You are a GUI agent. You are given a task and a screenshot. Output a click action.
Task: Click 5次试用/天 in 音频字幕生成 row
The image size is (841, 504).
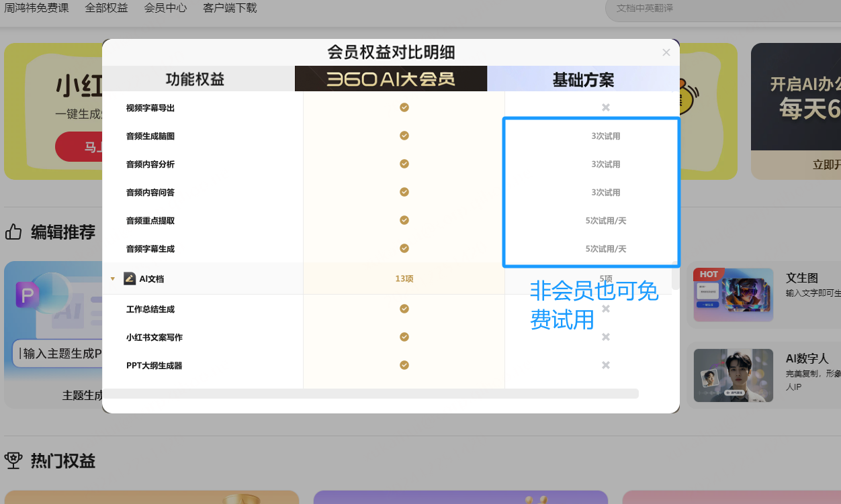[x=606, y=249]
